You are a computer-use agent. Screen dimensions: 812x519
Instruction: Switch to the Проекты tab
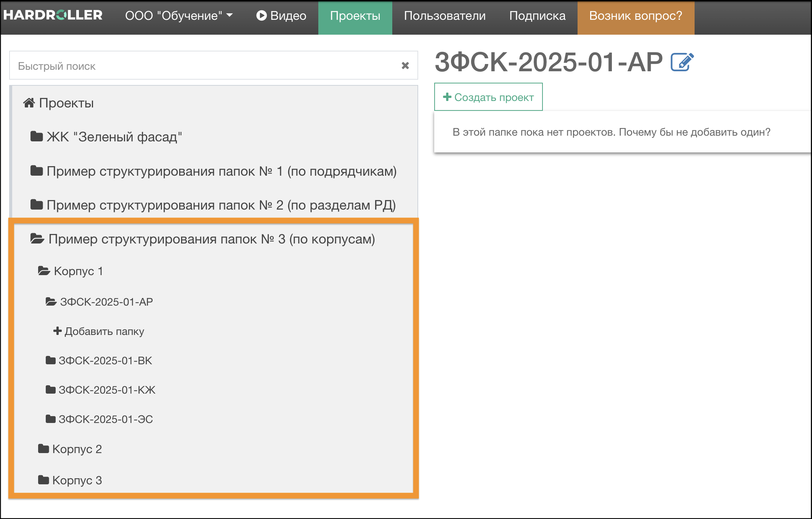[x=355, y=16]
